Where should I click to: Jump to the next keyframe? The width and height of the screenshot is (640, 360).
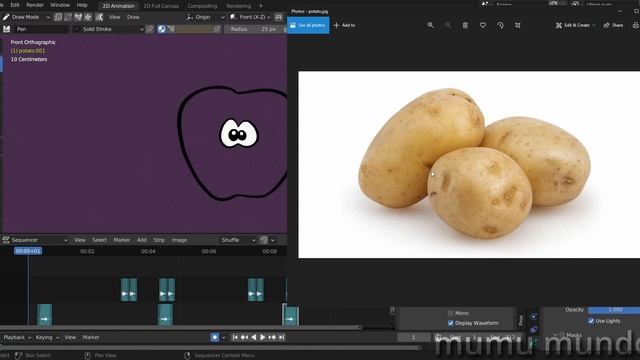click(272, 337)
